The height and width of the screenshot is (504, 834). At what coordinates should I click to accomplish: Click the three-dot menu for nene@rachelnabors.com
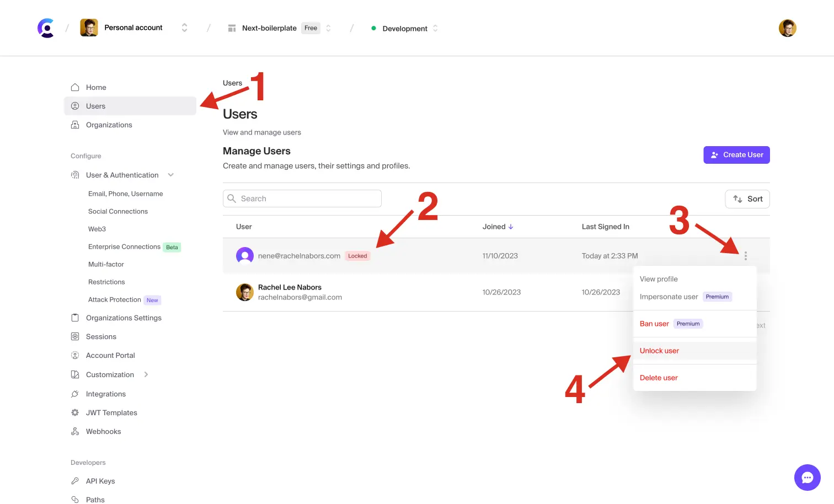[745, 256]
